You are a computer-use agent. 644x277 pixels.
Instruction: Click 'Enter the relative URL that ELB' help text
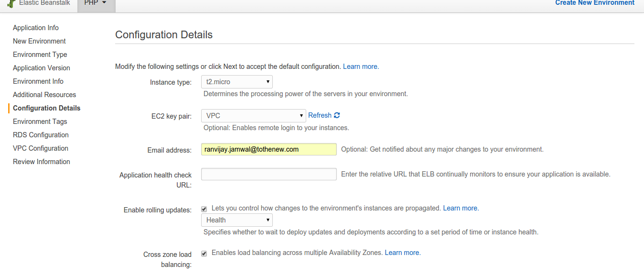476,174
